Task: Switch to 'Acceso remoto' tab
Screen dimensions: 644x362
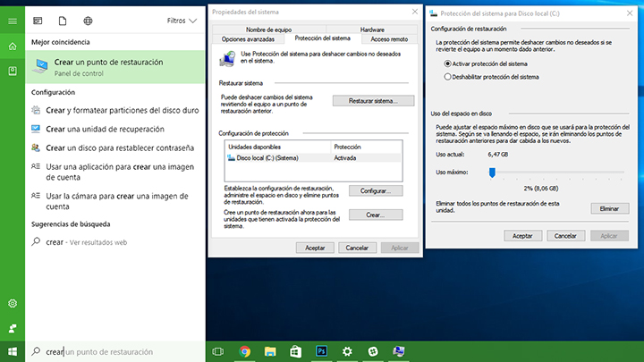Action: [389, 39]
